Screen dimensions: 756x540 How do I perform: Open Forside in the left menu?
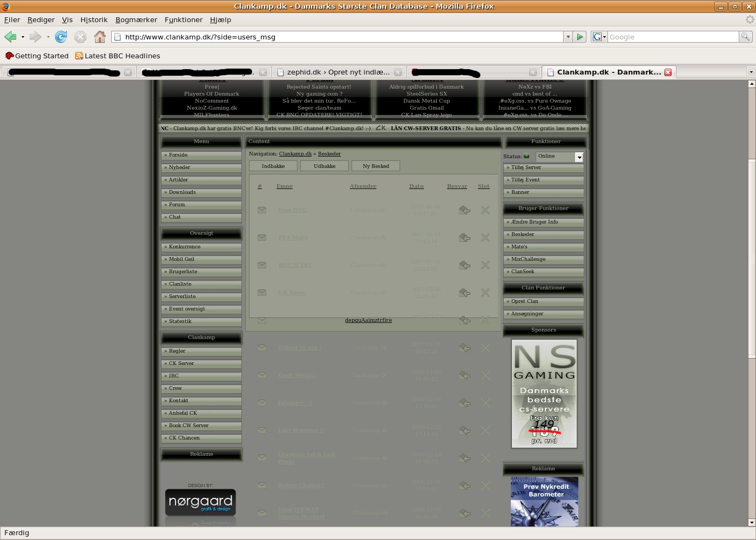201,156
